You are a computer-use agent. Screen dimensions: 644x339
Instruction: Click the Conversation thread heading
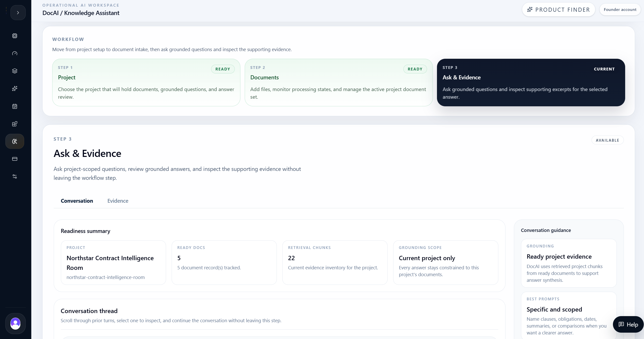pos(89,311)
